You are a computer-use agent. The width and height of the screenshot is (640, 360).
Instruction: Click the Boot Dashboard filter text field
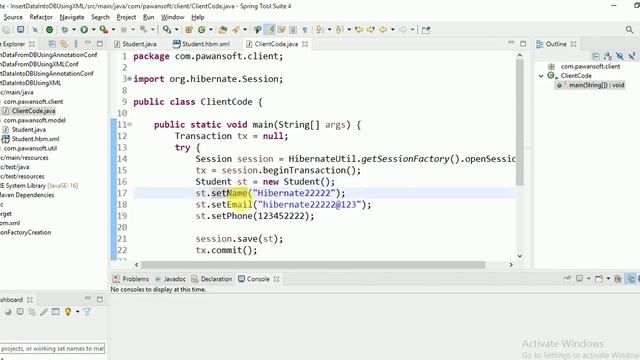[x=52, y=349]
